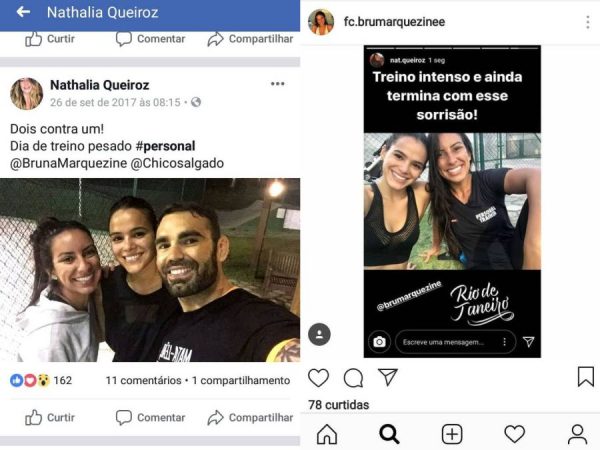Like the Instagram post with heart icon

(318, 378)
